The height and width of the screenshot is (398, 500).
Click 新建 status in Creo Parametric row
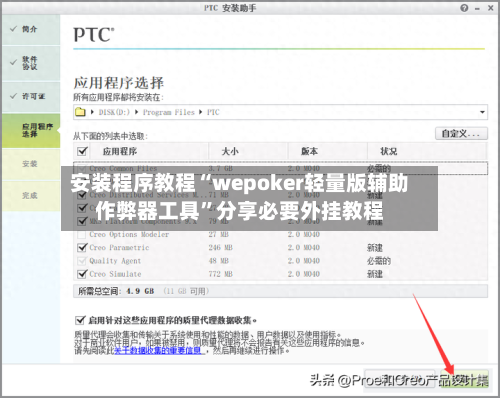[x=375, y=247]
